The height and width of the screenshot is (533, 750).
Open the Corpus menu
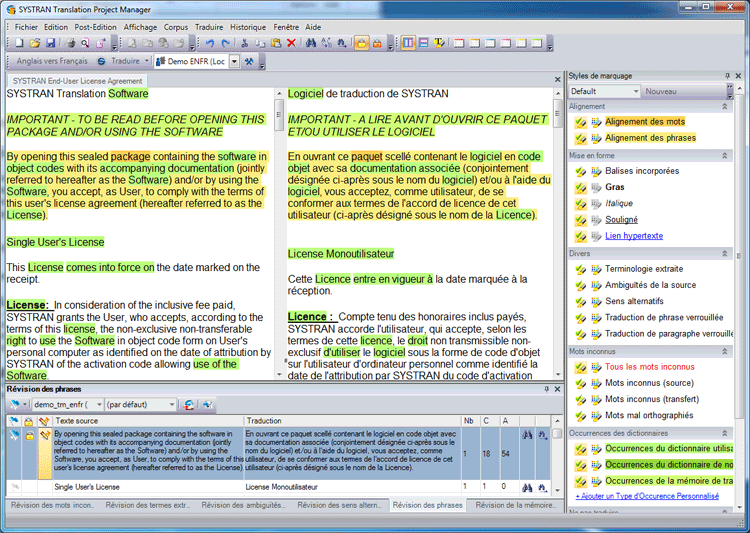coord(176,27)
